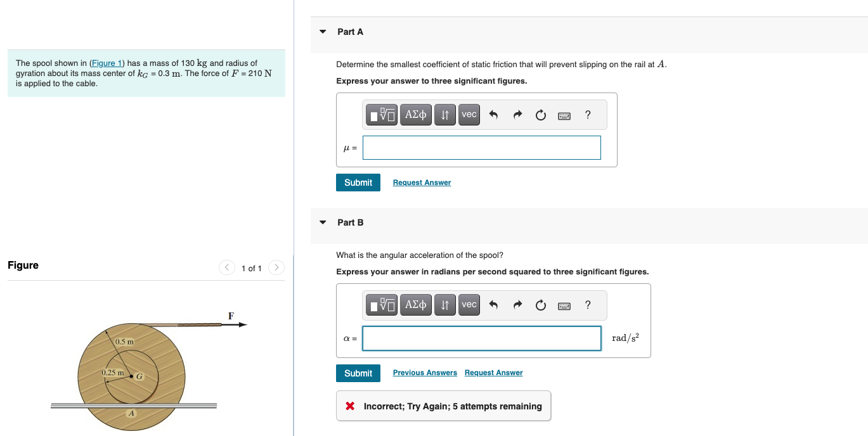Open Greek symbols ΑΣφ menu in Part A

(416, 115)
